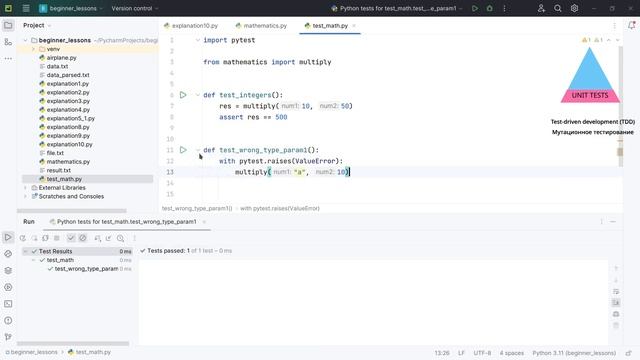
Task: Switch to mathematics.py tab
Action: pyautogui.click(x=261, y=26)
